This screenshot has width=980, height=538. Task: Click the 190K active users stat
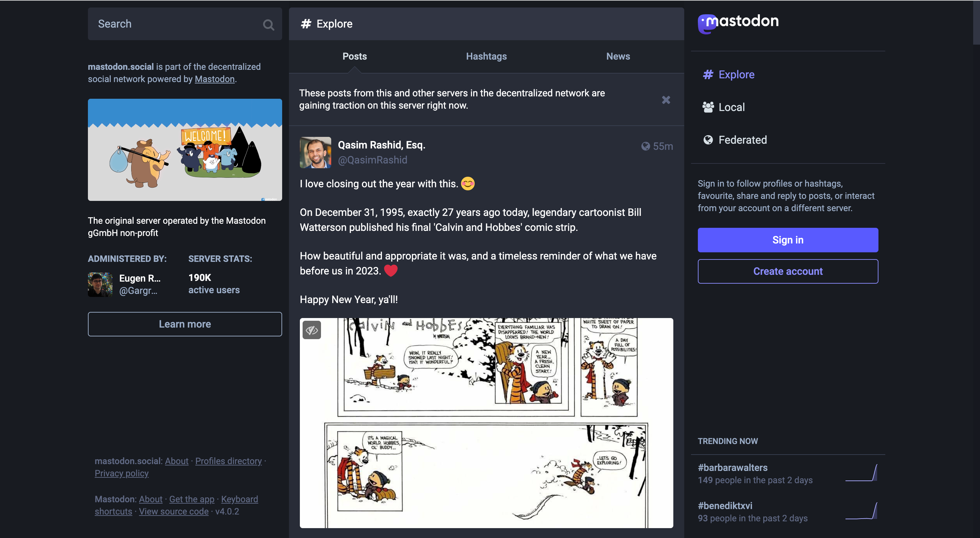click(x=214, y=284)
